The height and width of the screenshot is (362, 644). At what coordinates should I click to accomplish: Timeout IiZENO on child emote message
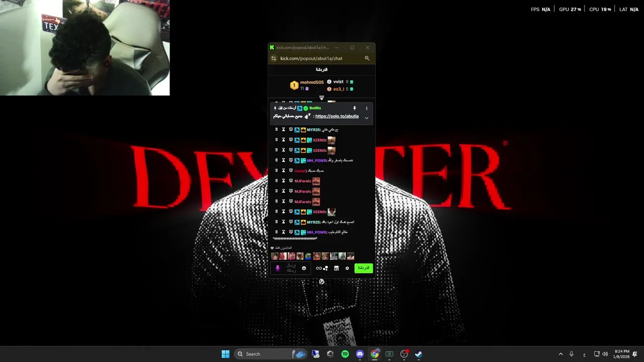coord(283,212)
